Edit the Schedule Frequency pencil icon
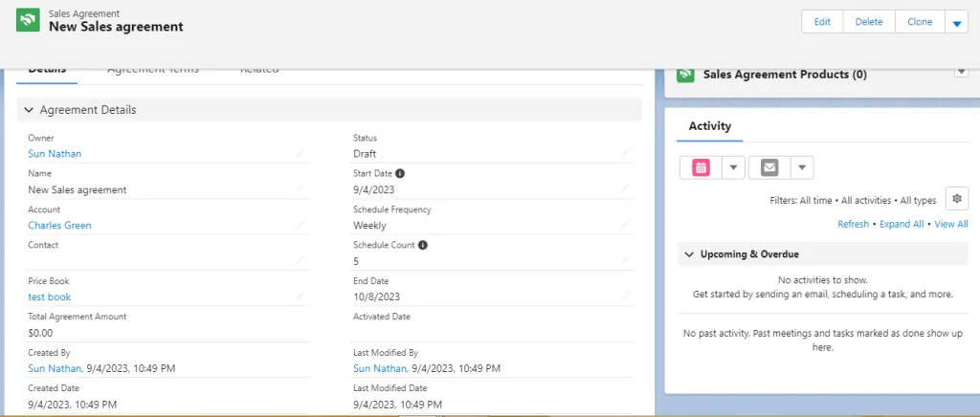Screen dimensions: 980x417 coord(625,225)
